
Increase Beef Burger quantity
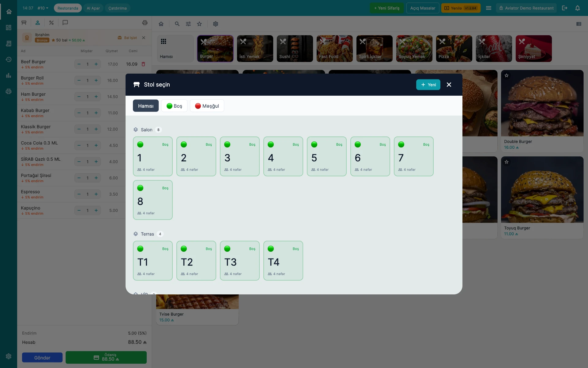pyautogui.click(x=96, y=64)
